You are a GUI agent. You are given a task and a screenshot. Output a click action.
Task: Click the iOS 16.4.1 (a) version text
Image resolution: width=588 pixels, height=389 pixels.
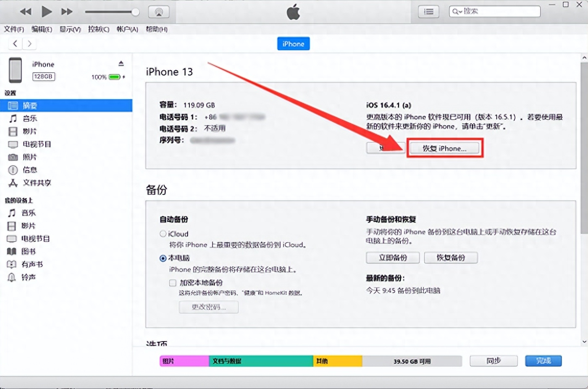point(388,105)
